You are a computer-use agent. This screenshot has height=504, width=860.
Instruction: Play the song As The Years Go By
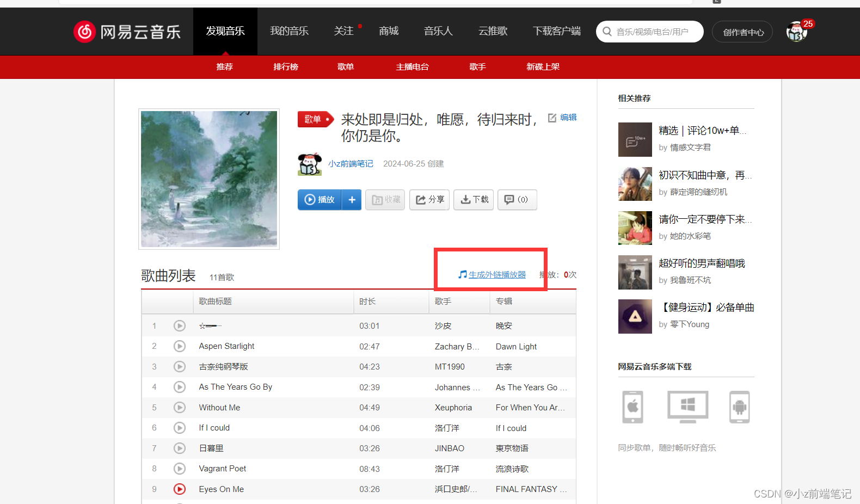(180, 387)
